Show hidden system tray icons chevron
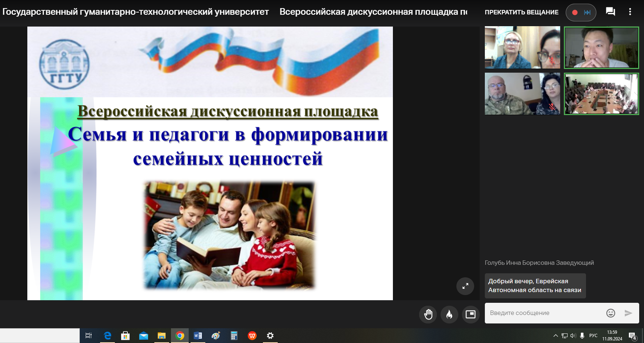This screenshot has width=644, height=343. (555, 336)
